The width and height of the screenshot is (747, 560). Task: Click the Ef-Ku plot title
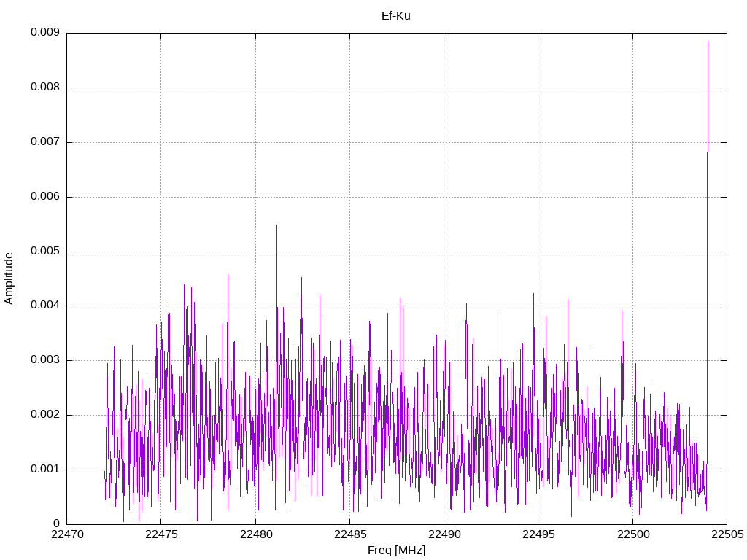pos(396,16)
